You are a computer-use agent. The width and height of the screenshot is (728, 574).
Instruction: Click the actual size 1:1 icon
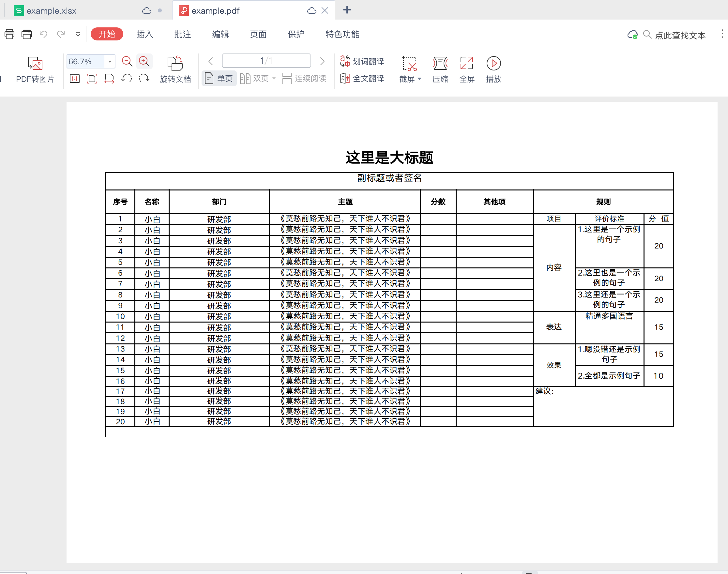click(75, 79)
